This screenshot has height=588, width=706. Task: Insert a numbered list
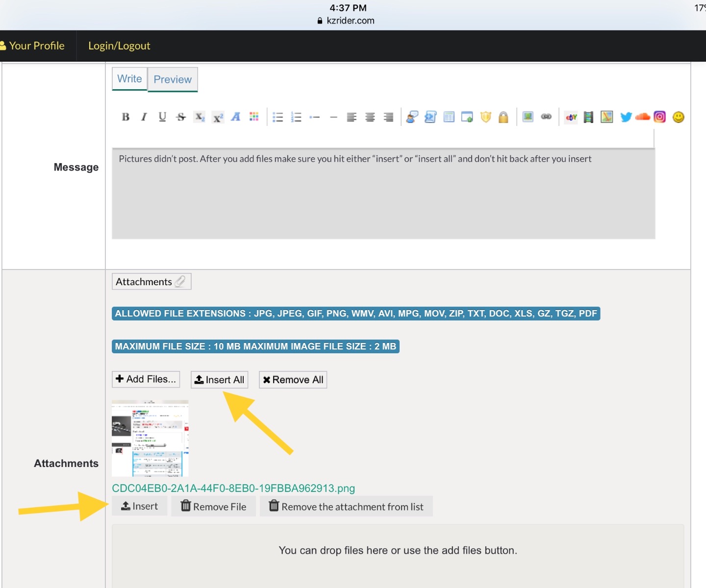[x=296, y=117]
